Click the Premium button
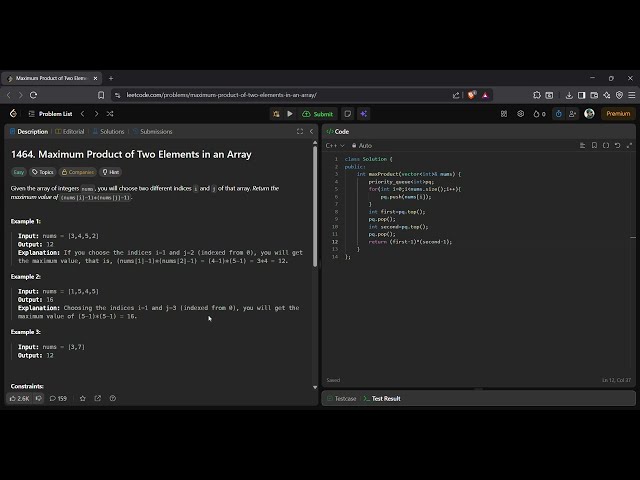The height and width of the screenshot is (480, 640). pyautogui.click(x=618, y=114)
